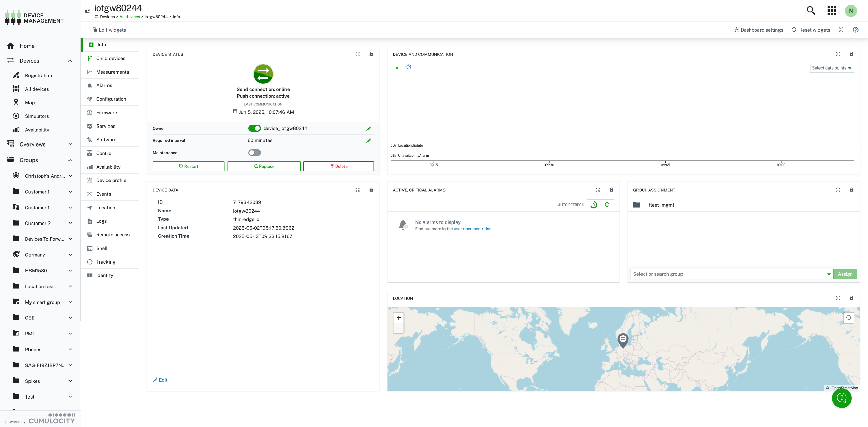Screen dimensions: 868x427
Task: Click the device marker on map
Action: point(623,339)
